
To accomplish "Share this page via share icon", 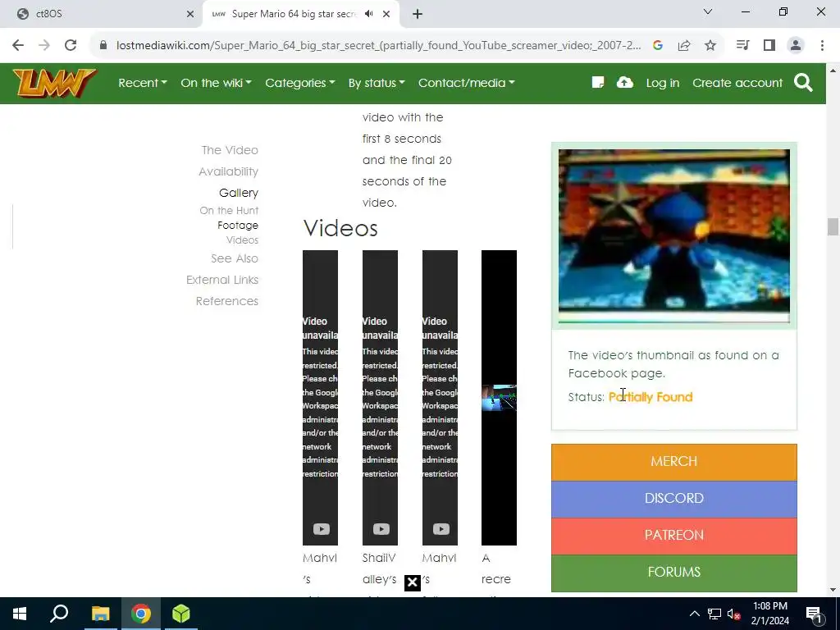I will [x=684, y=46].
